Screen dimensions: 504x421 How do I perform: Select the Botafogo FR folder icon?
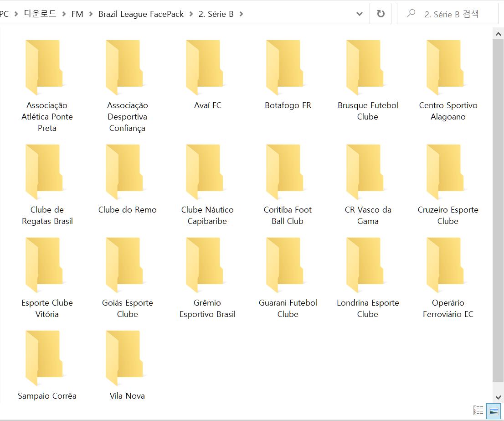tap(285, 67)
